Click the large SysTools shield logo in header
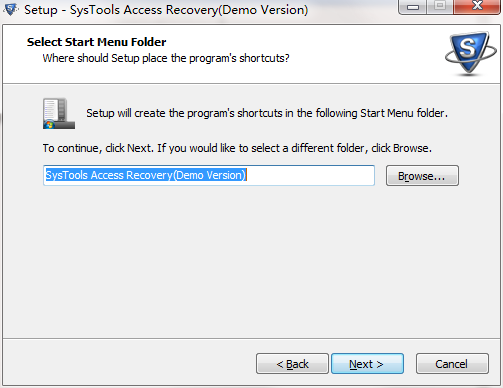 [x=471, y=53]
